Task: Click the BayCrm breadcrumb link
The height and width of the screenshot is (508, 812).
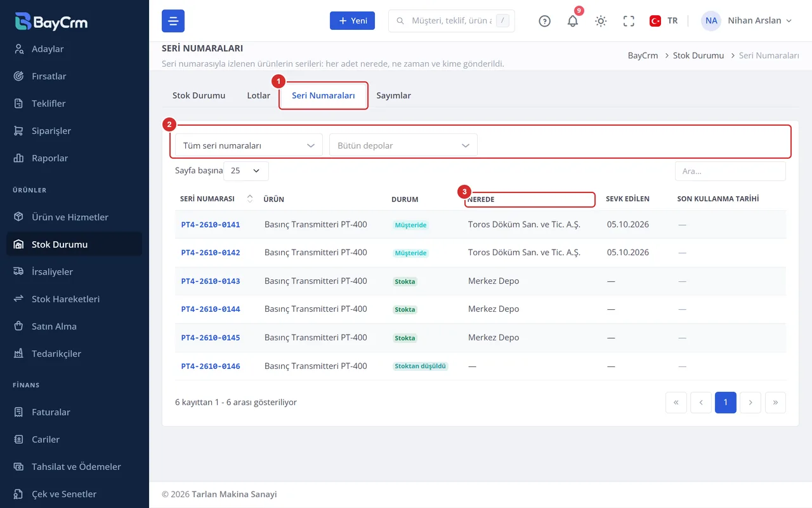Action: click(643, 56)
